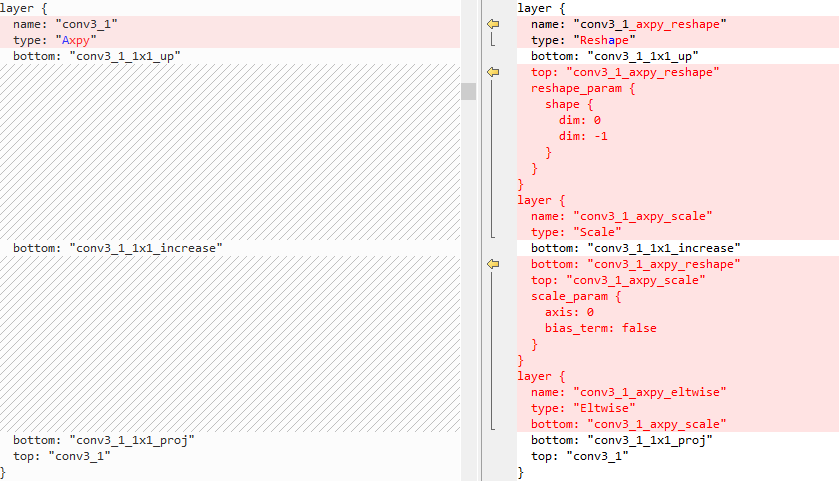Click the left pane vertical scrollbar thumb
The image size is (839, 481).
468,91
